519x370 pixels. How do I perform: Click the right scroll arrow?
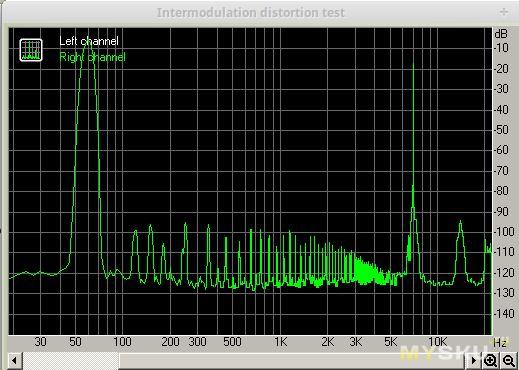tap(473, 361)
